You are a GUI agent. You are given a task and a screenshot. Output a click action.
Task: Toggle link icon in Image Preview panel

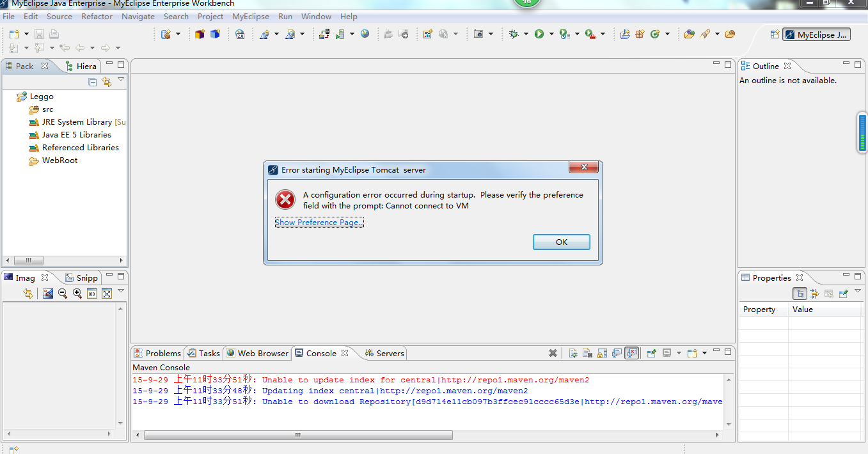tap(28, 294)
